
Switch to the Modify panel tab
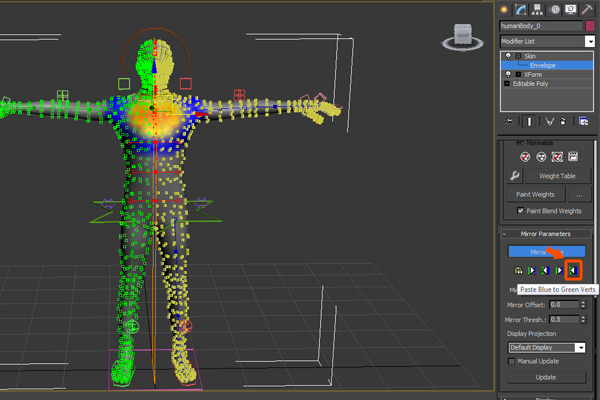pyautogui.click(x=520, y=10)
